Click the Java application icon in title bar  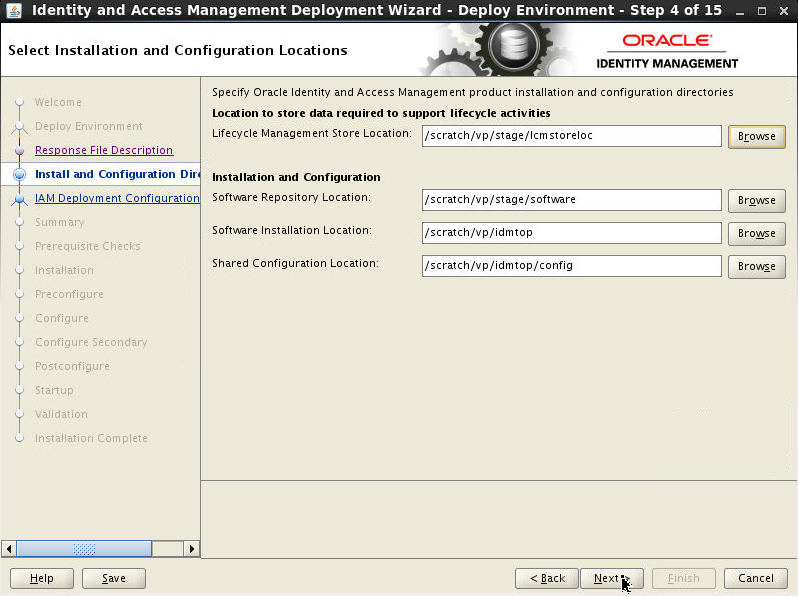tap(14, 10)
